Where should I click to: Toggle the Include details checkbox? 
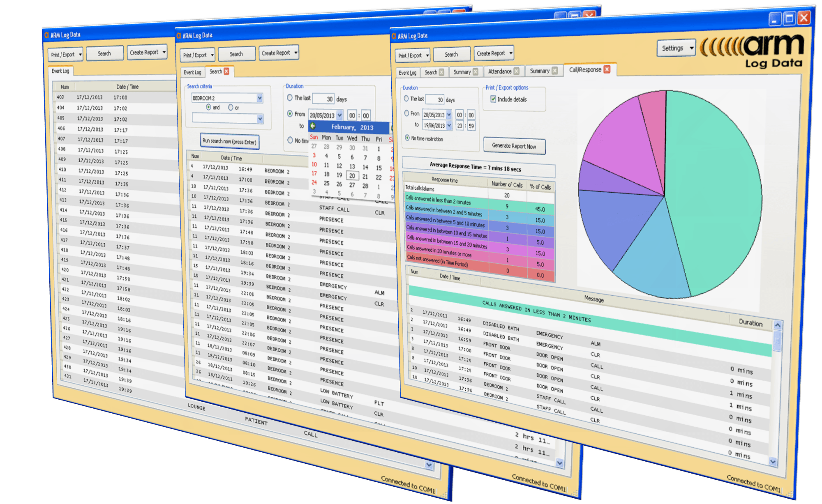493,99
